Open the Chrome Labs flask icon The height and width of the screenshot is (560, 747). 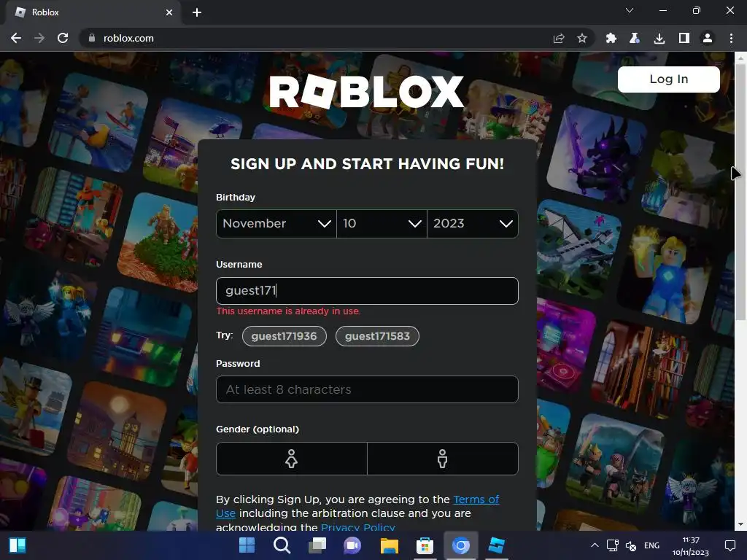coord(635,38)
